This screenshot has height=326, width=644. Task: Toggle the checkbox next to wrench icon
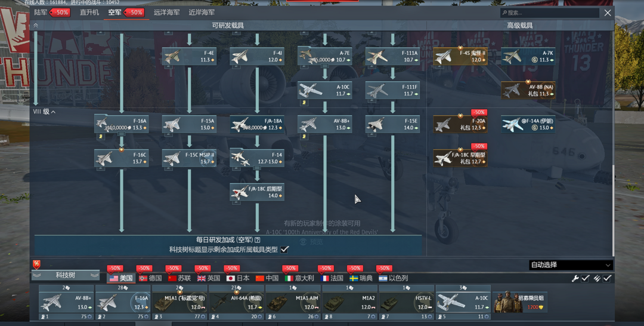click(x=586, y=278)
